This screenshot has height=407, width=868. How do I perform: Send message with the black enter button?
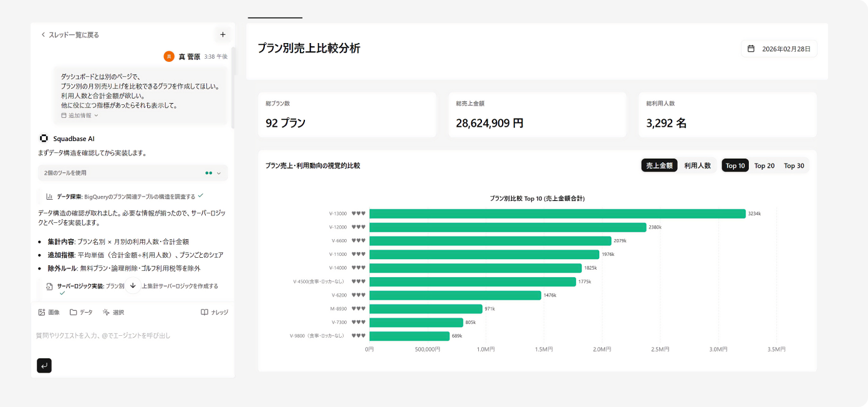tap(44, 366)
